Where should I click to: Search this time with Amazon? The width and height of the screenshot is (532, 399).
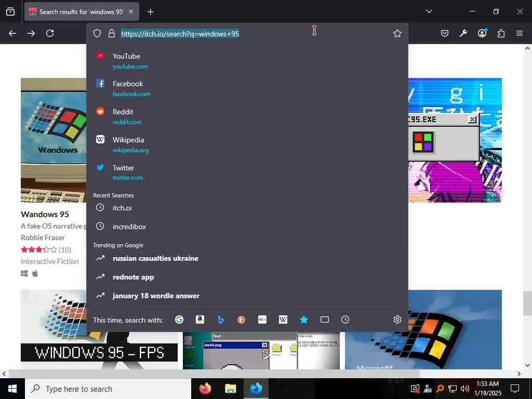[x=200, y=320]
